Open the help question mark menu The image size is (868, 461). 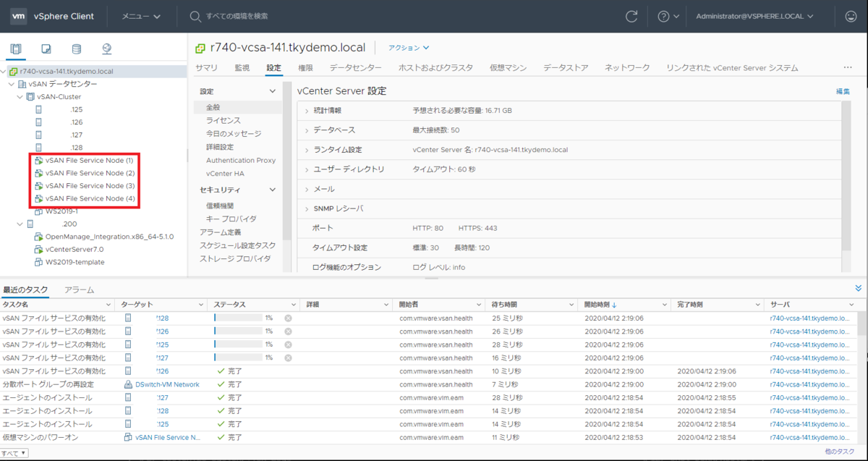pos(668,16)
